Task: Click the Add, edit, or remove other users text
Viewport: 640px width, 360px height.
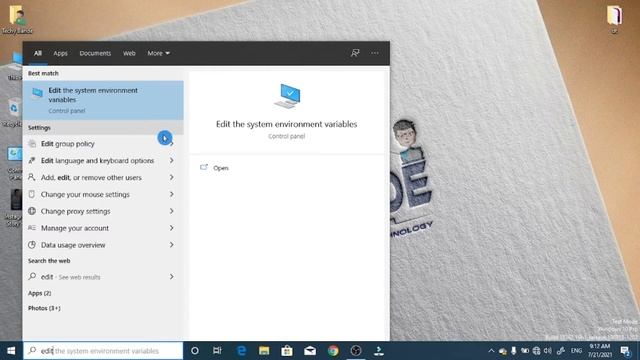Action: [x=91, y=178]
